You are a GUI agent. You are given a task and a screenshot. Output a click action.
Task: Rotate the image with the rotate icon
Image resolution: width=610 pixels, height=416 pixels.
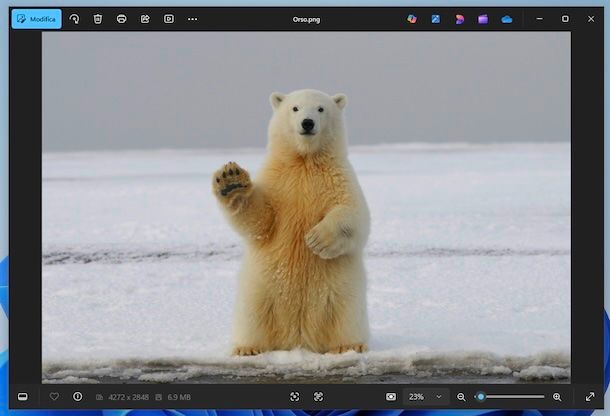[x=74, y=19]
